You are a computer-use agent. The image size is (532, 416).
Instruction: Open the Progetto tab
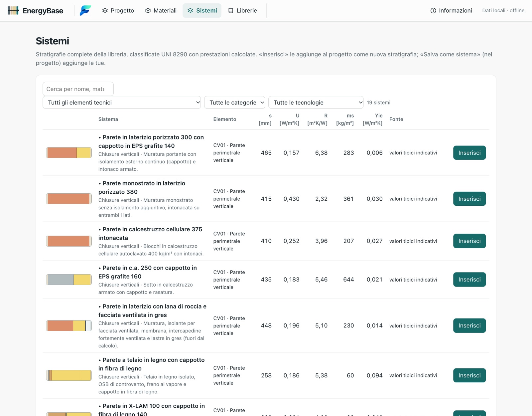(x=118, y=11)
